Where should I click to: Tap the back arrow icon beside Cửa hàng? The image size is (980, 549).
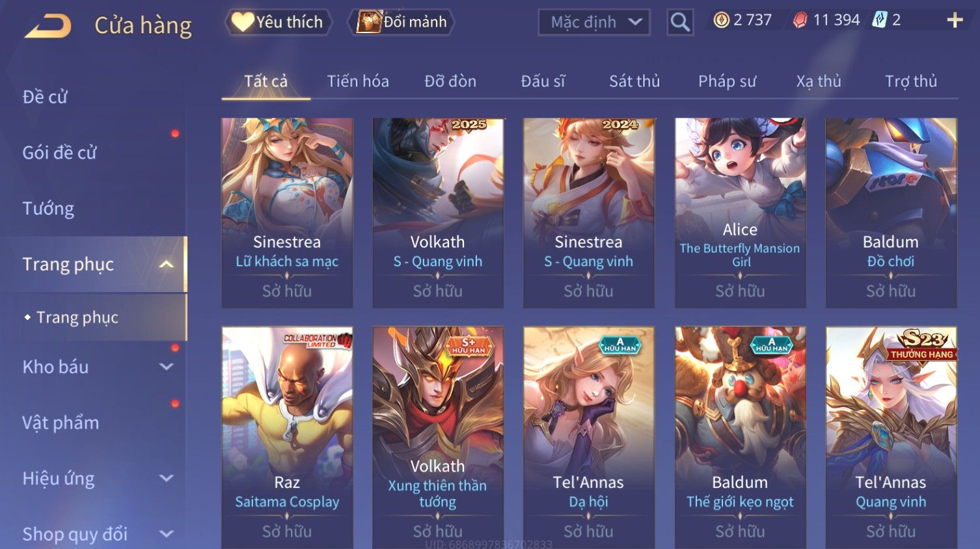(48, 26)
